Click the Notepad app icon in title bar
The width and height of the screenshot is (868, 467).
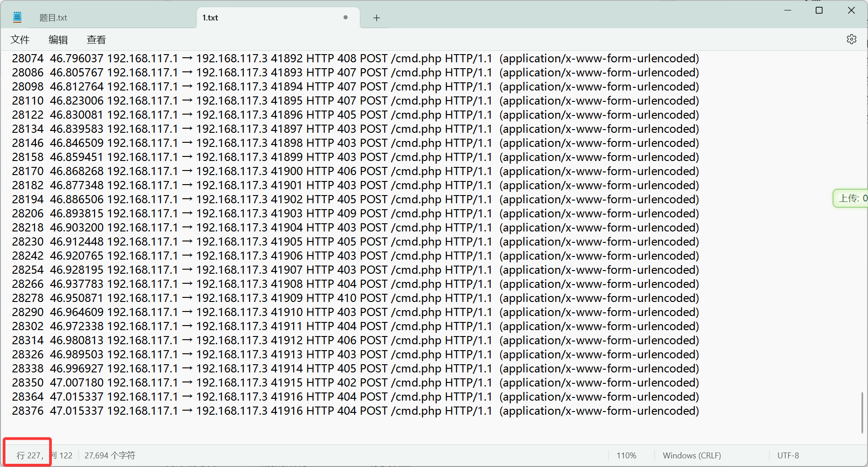click(17, 18)
